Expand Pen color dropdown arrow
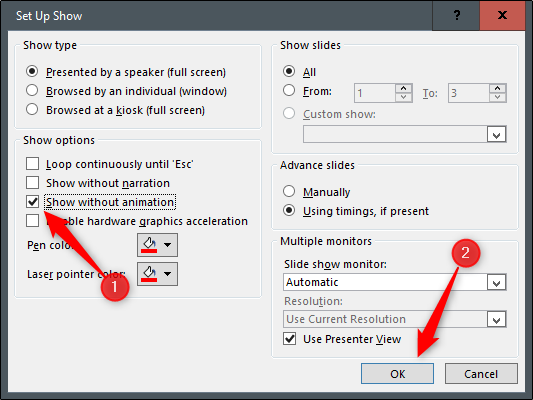The height and width of the screenshot is (400, 533). click(x=168, y=245)
